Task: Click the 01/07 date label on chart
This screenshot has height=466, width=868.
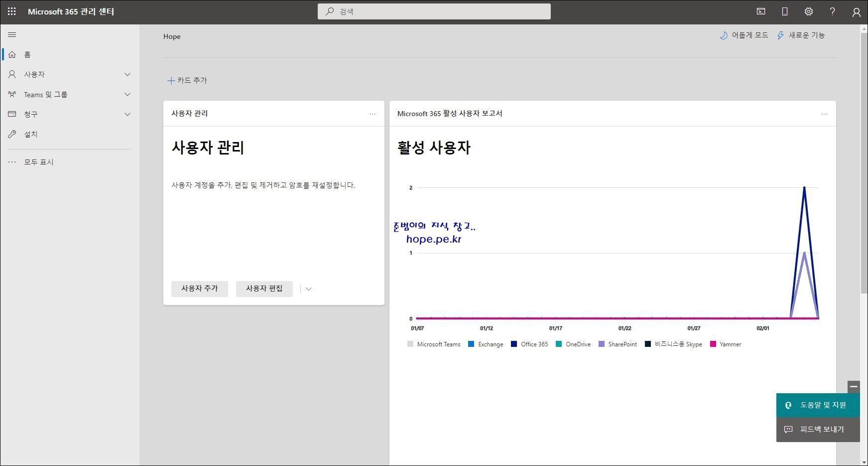Action: pos(417,328)
